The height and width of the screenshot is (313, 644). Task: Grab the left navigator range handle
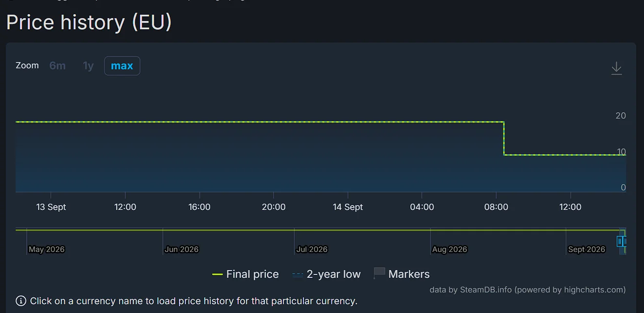coord(620,241)
